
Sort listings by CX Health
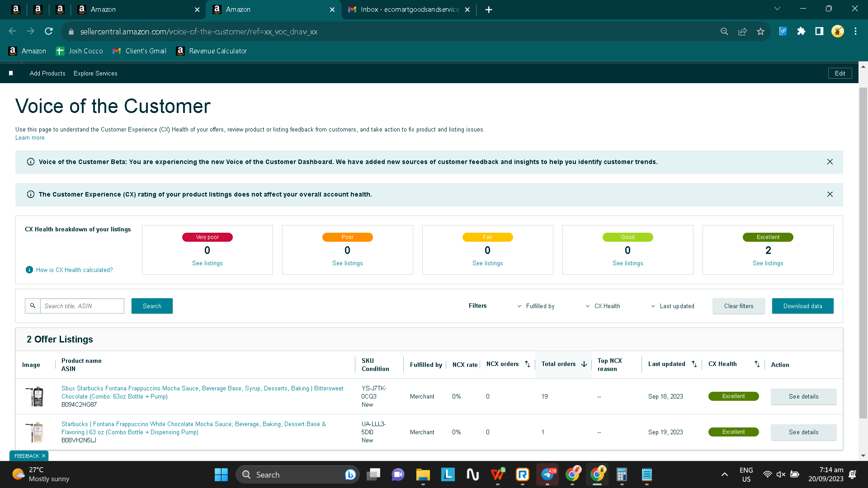757,364
